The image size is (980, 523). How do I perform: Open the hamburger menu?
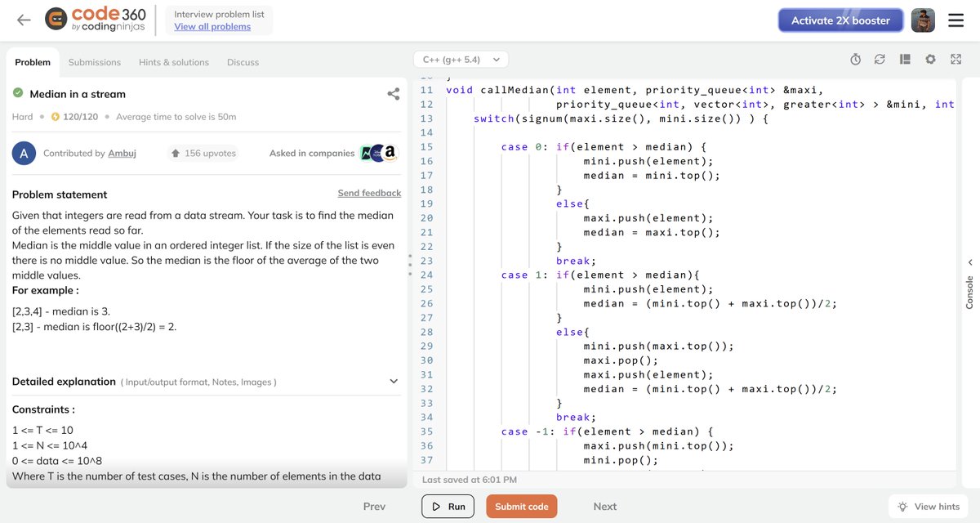point(955,20)
